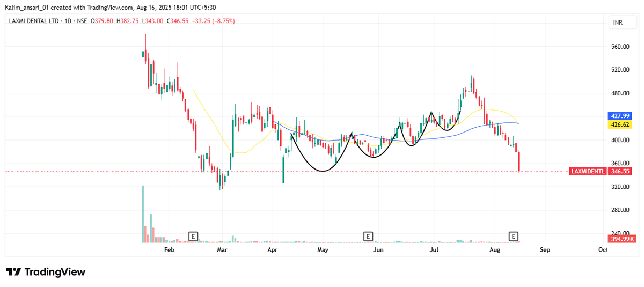Click the Sep label on time axis

[x=545, y=250]
